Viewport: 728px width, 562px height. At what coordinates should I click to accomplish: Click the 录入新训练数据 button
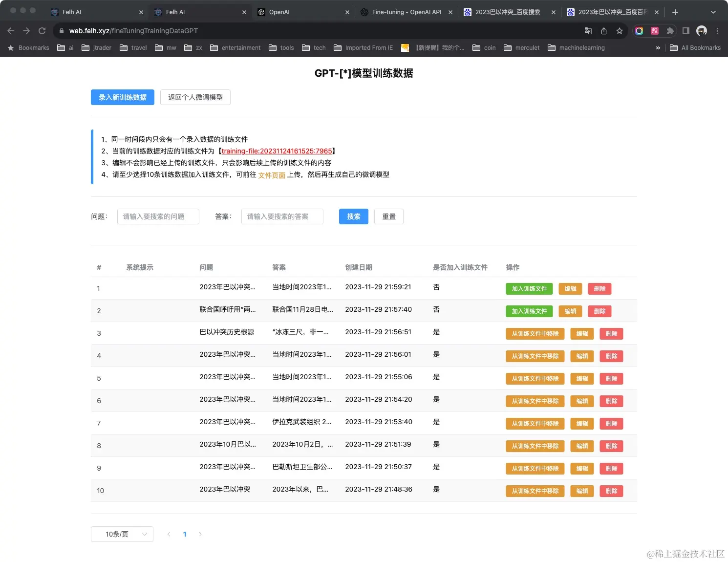point(122,97)
